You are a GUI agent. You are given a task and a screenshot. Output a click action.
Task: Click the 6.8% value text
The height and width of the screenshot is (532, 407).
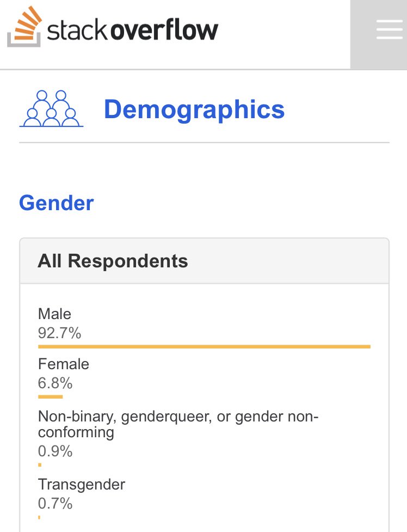coord(55,383)
